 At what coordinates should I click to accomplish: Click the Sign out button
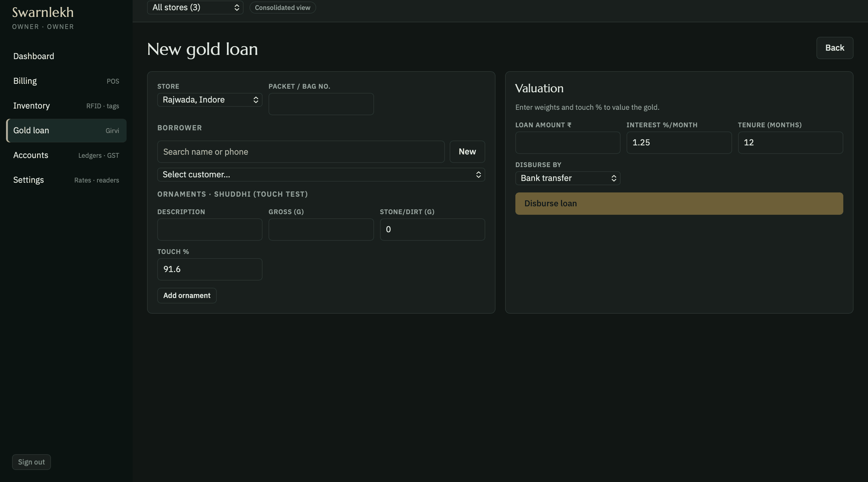click(31, 462)
